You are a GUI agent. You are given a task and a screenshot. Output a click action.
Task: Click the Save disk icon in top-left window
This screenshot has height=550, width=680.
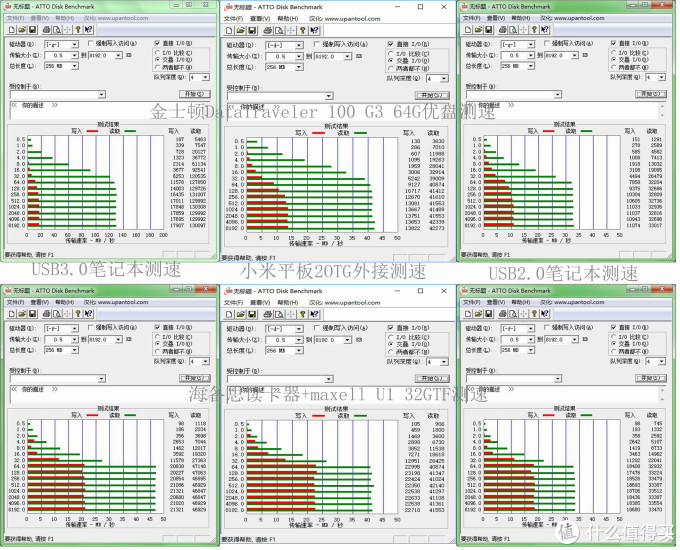pos(32,30)
